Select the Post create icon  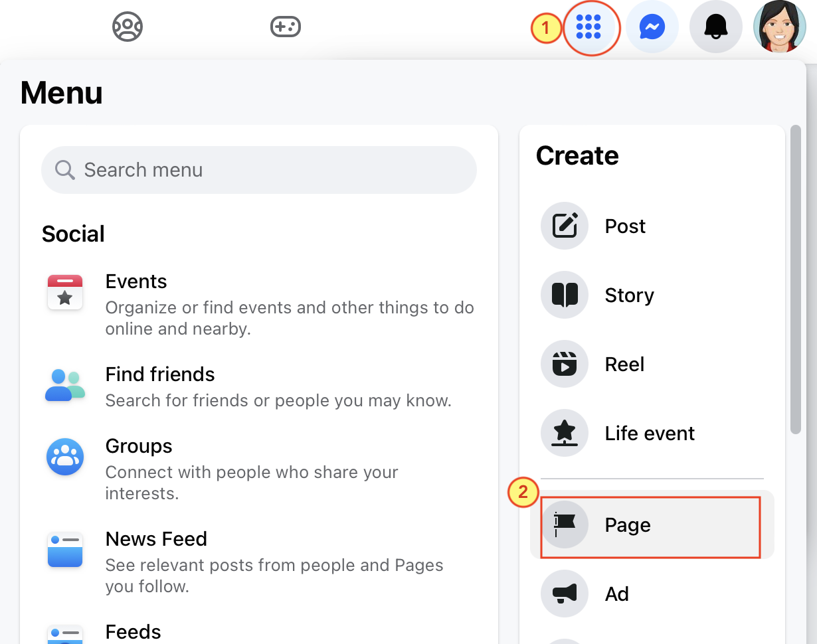(565, 226)
